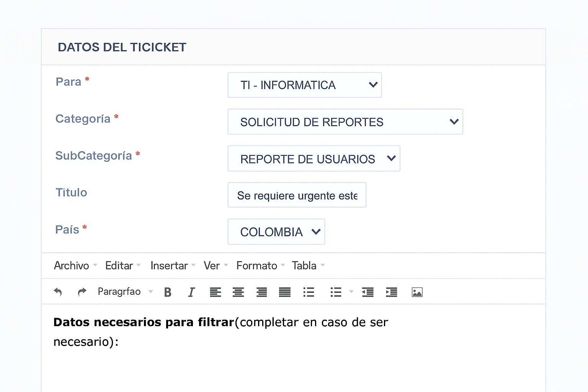Apply Bold formatting to text
Image resolution: width=588 pixels, height=392 pixels.
click(x=167, y=292)
